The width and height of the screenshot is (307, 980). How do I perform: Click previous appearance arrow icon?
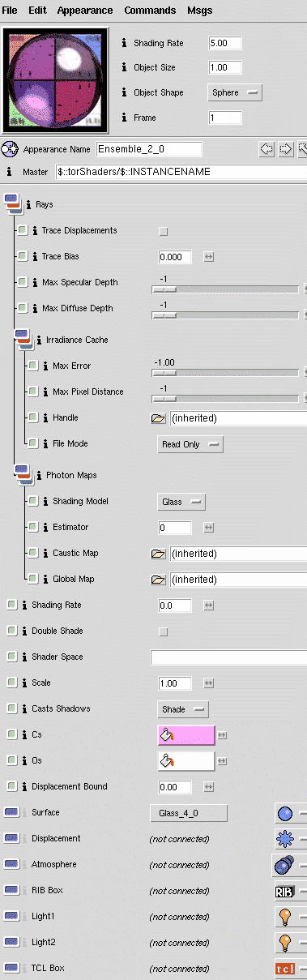pos(266,149)
